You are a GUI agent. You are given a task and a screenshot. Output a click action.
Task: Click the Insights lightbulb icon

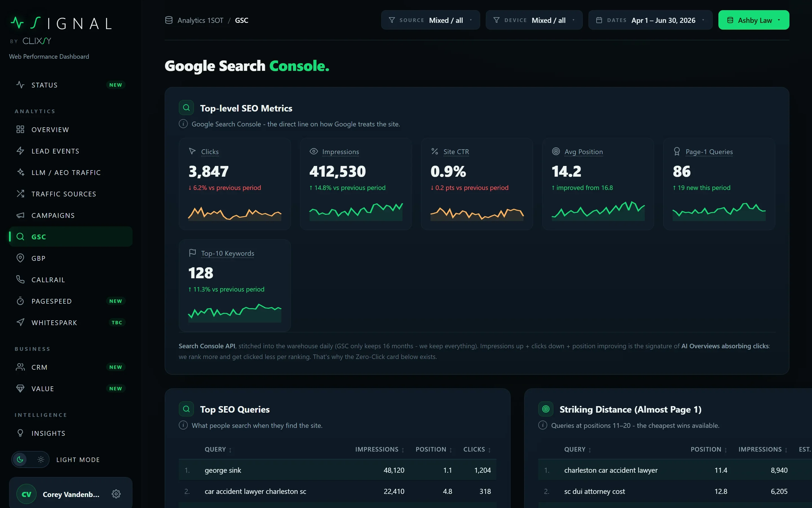[20, 433]
